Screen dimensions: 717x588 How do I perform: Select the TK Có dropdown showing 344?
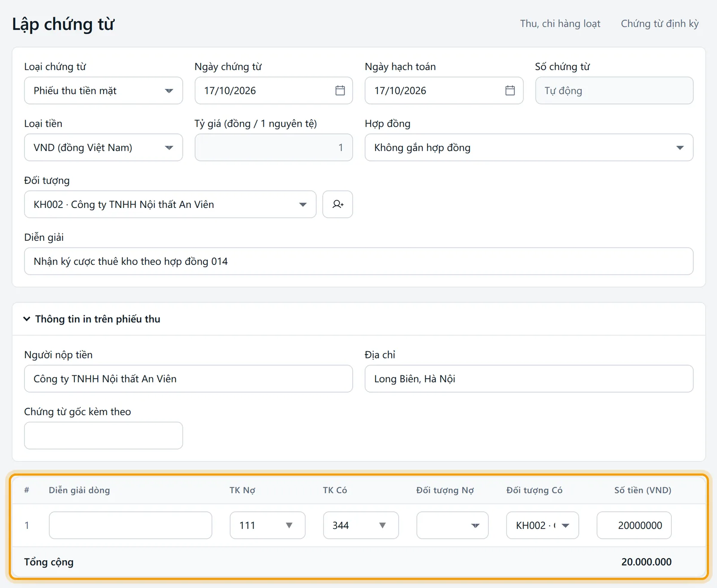361,525
